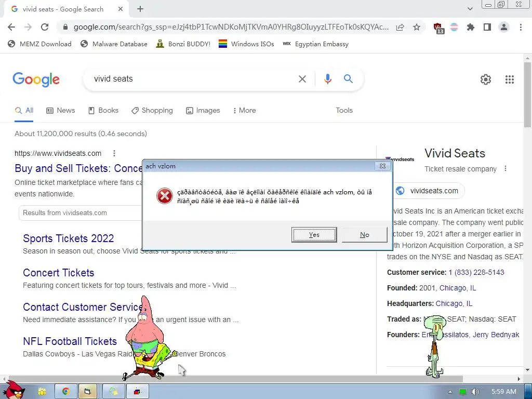Open the Buy and Sell Tickets result title

[78, 168]
